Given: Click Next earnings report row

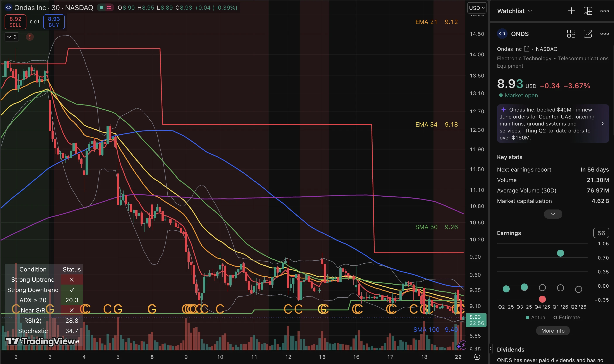Looking at the screenshot, I should tap(553, 170).
